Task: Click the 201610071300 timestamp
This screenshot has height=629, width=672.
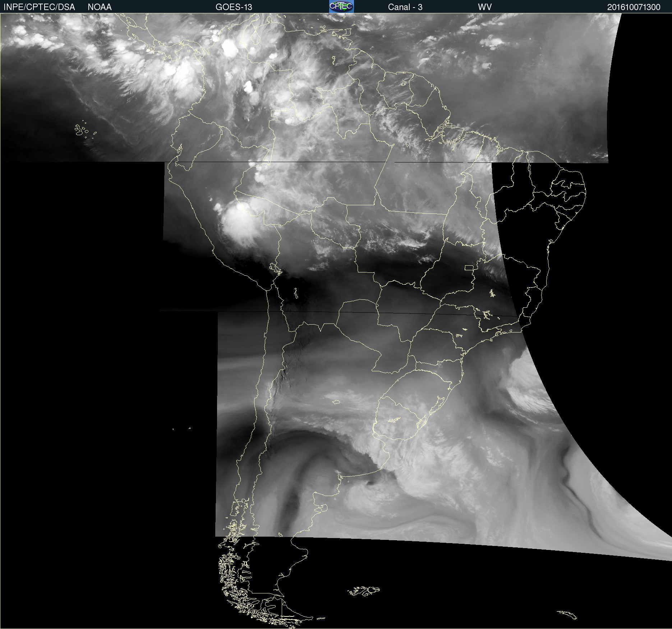Action: coord(634,7)
